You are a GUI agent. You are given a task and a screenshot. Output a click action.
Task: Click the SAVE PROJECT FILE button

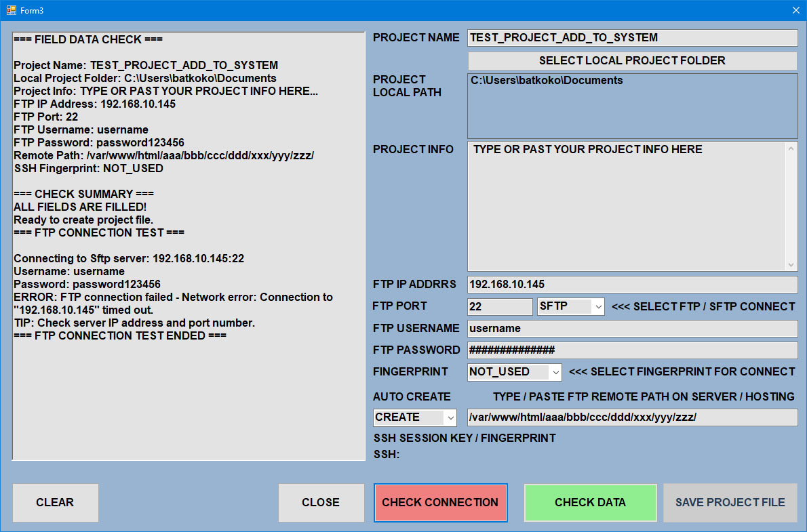coord(730,502)
